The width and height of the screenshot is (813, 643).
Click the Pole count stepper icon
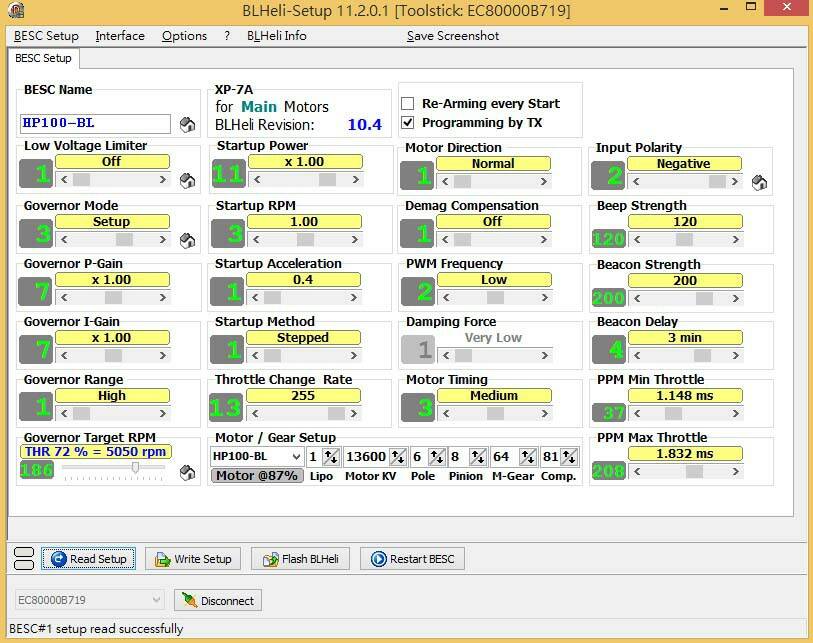[437, 457]
